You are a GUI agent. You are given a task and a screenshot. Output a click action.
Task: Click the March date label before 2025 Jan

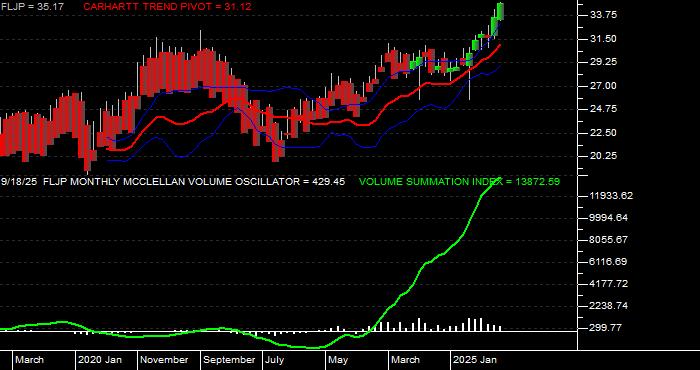coord(405,360)
